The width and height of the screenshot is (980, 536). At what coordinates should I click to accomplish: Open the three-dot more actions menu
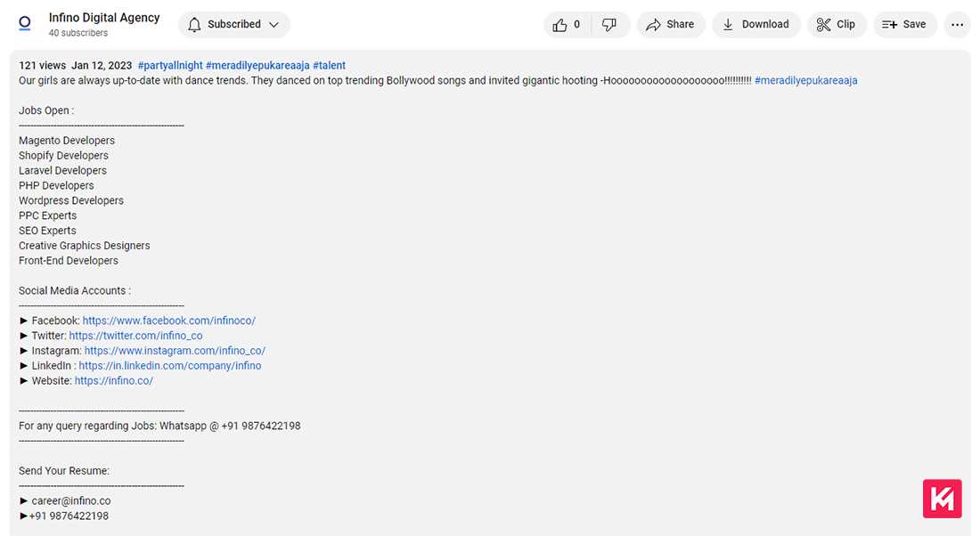pos(957,25)
